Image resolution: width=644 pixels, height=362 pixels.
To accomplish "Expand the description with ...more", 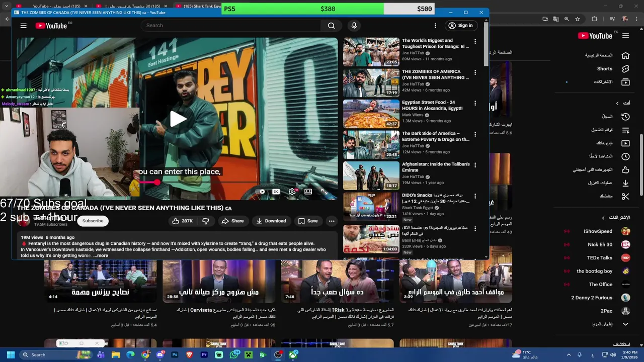I will [101, 255].
